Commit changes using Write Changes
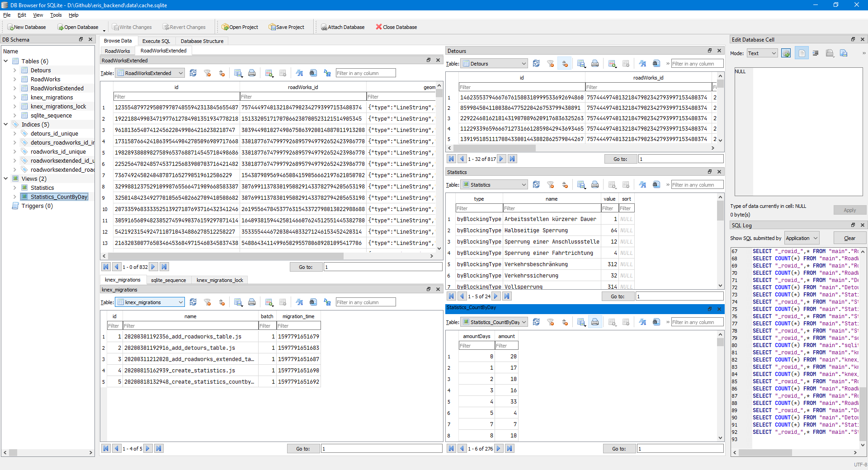The width and height of the screenshot is (868, 470). 132,27
